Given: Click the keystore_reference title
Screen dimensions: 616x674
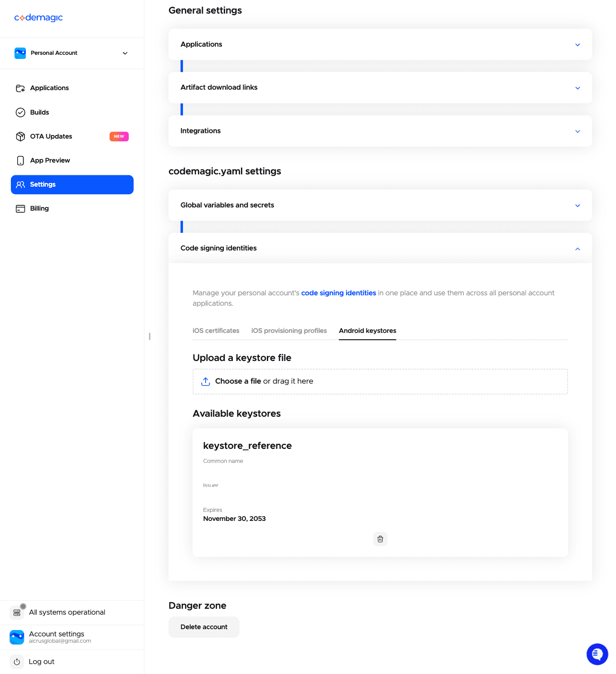Looking at the screenshot, I should [x=247, y=446].
